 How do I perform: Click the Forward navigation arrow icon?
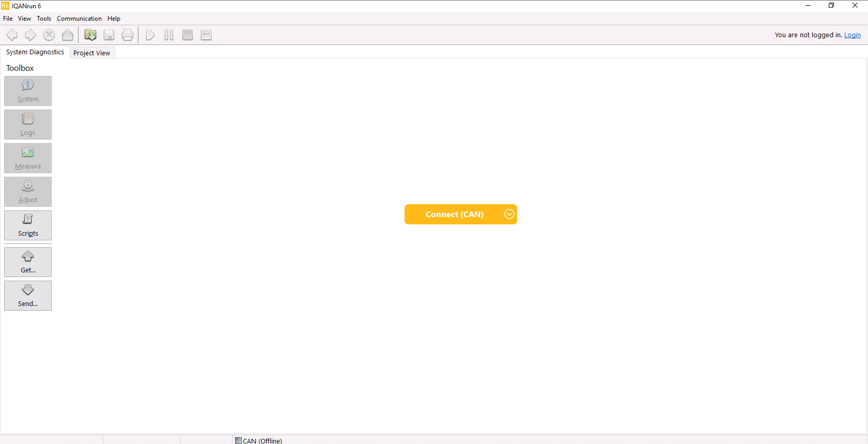click(30, 35)
